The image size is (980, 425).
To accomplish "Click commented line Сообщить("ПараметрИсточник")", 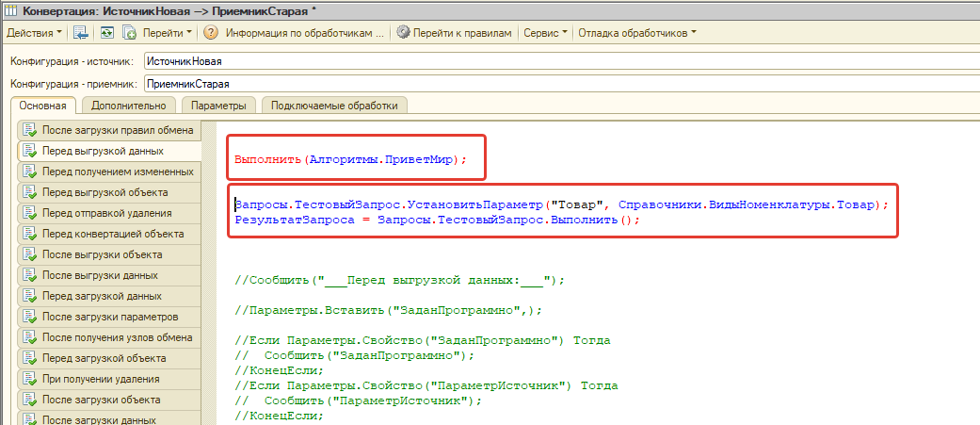I will pos(358,400).
